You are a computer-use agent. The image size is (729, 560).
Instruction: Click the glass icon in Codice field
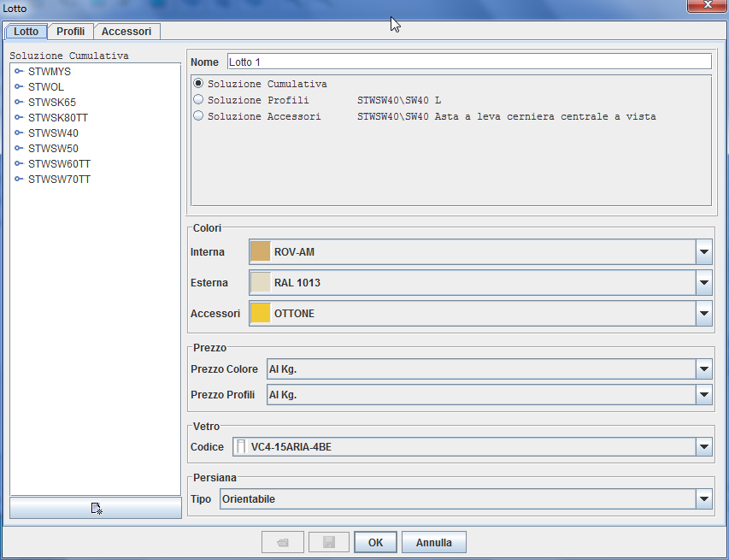pyautogui.click(x=241, y=446)
